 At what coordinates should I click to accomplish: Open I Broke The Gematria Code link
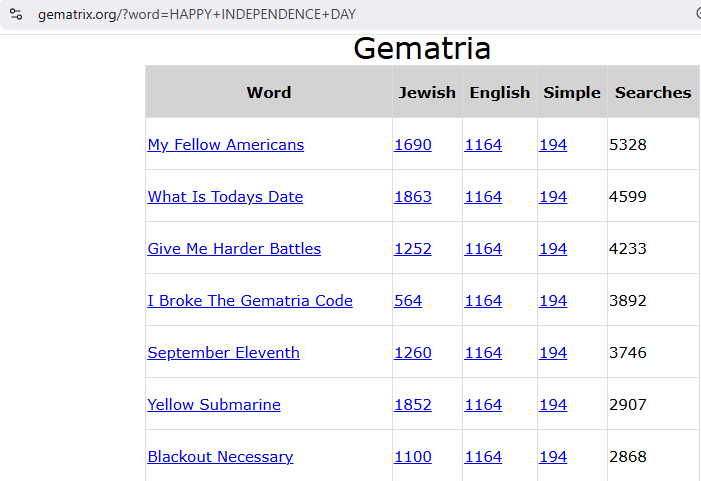click(250, 300)
